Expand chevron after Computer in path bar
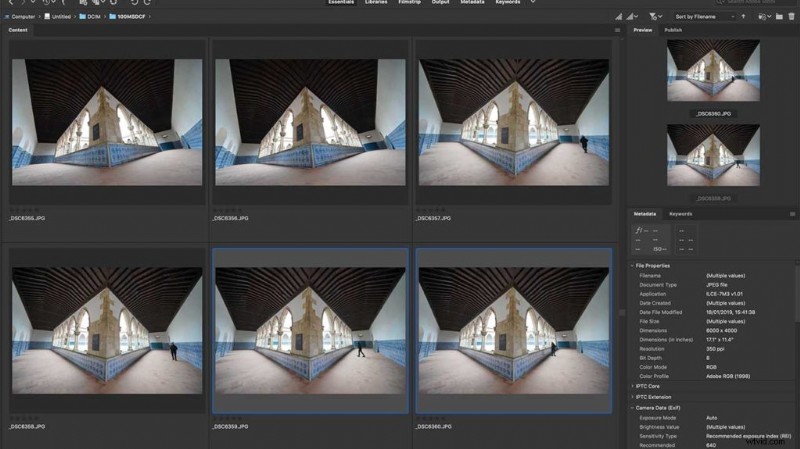 pyautogui.click(x=40, y=17)
